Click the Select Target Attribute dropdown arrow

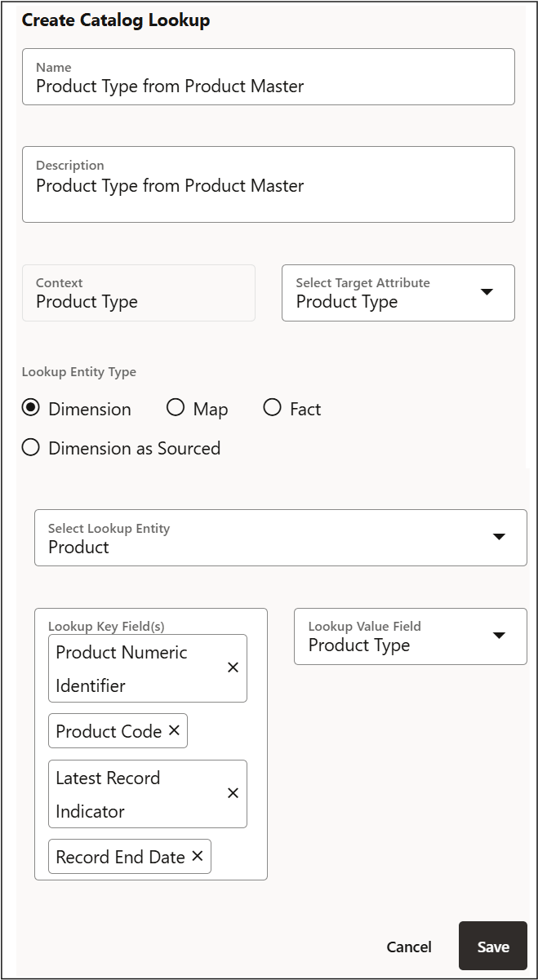click(x=487, y=292)
